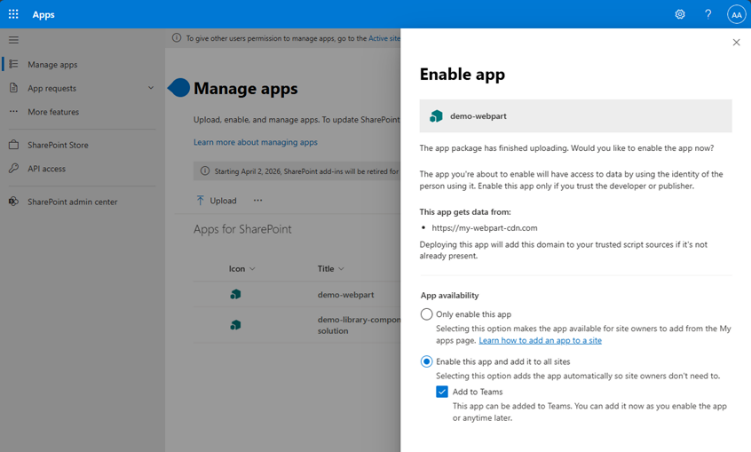The width and height of the screenshot is (751, 452).
Task: Click the Apps title in the header
Action: (x=44, y=14)
